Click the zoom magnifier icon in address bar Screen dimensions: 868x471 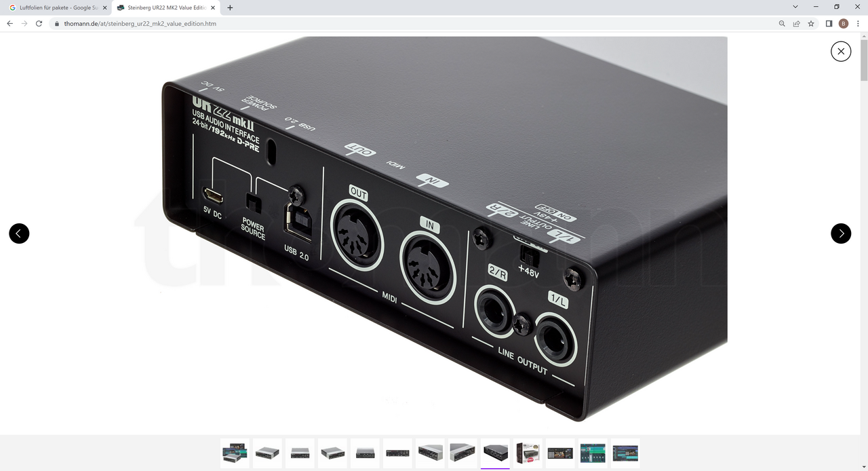(x=783, y=23)
